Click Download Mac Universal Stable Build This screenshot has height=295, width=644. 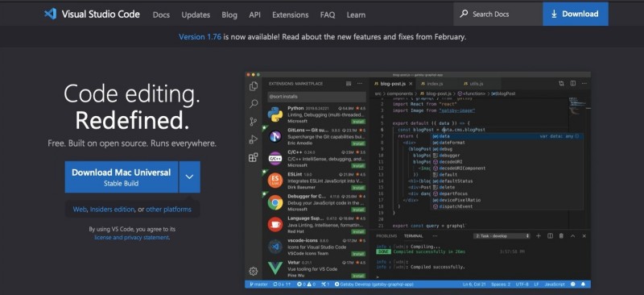pos(122,177)
